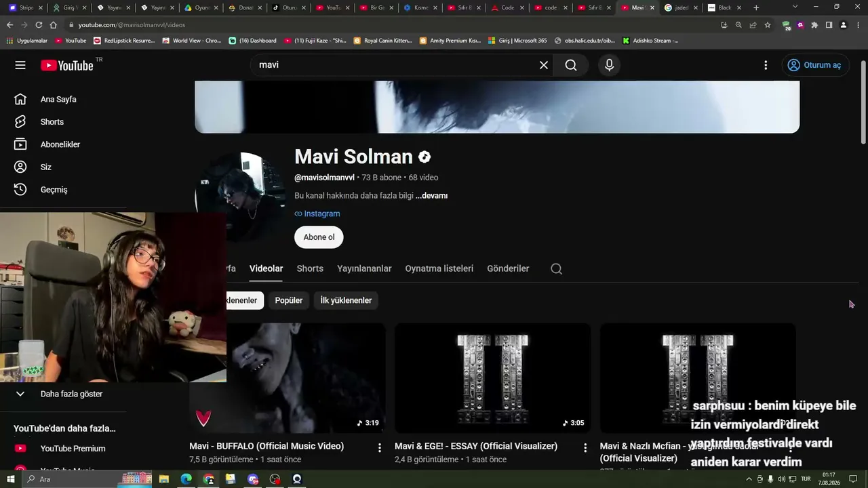This screenshot has width=868, height=488.
Task: Open Microsoft Edge from the taskbar
Action: [x=186, y=479]
